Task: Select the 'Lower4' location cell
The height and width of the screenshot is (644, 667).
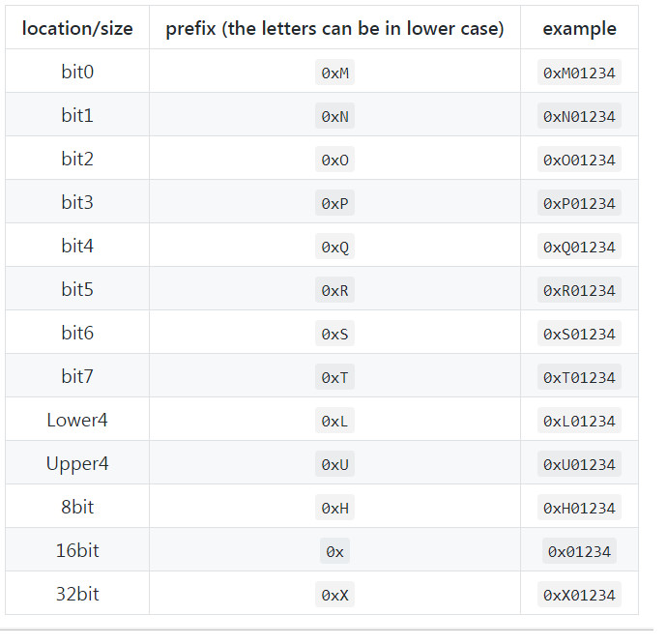Action: 77,420
